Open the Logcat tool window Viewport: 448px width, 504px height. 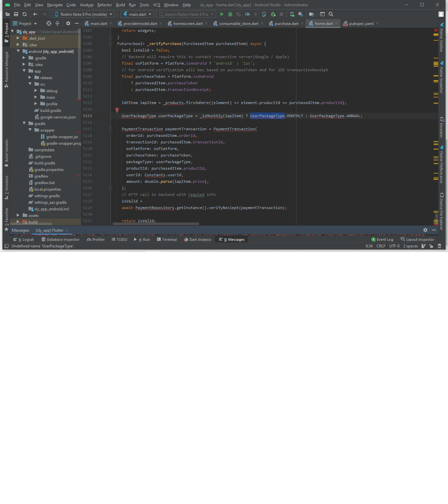[x=24, y=240]
